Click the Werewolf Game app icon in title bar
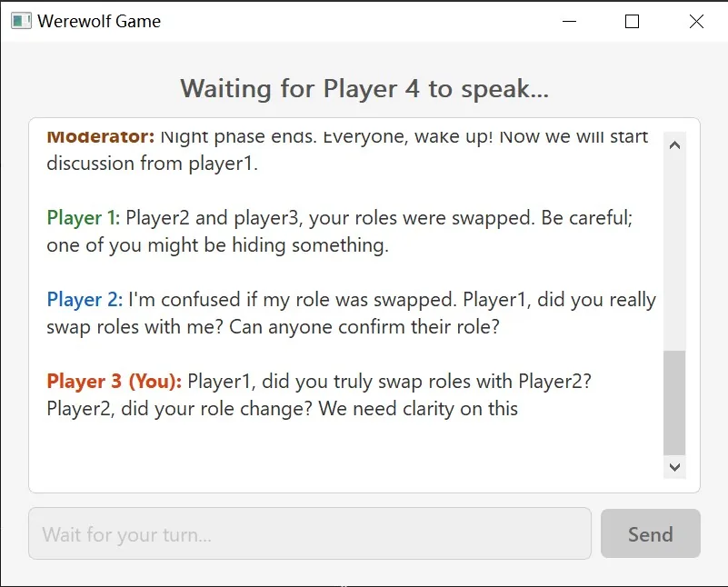 pyautogui.click(x=21, y=21)
